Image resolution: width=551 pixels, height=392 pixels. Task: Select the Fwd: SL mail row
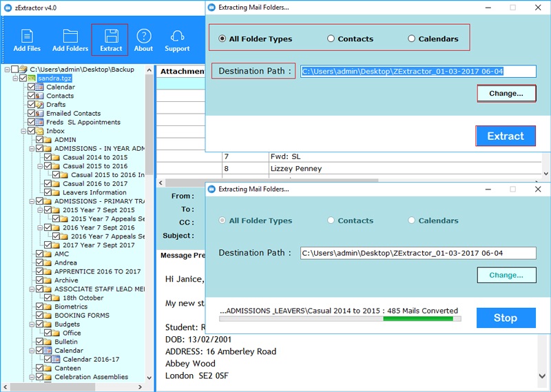(x=349, y=157)
